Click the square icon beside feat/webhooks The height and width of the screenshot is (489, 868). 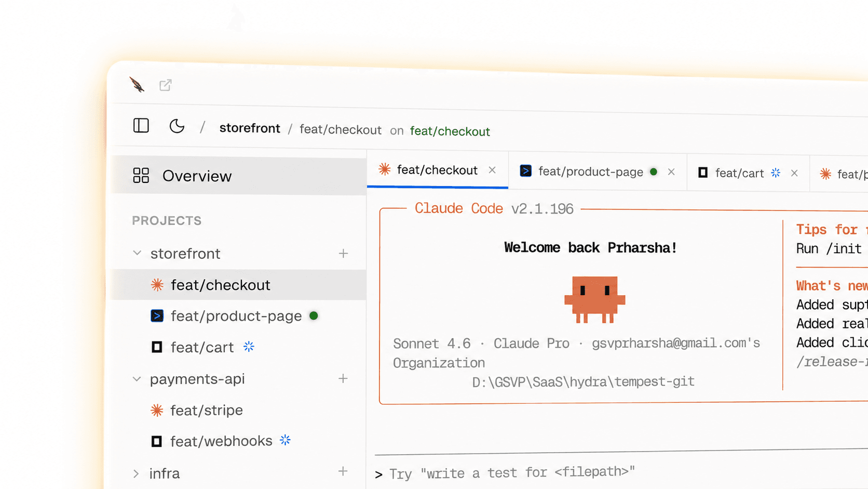pos(156,442)
